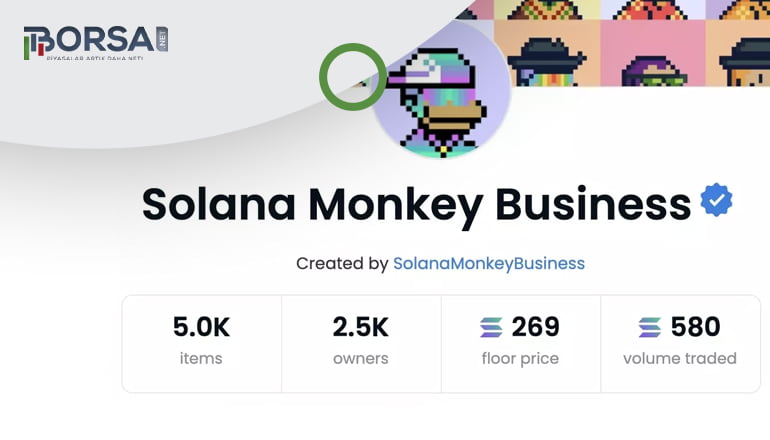Image resolution: width=770 pixels, height=440 pixels.
Task: Select the 269 floor price stat
Action: [521, 344]
